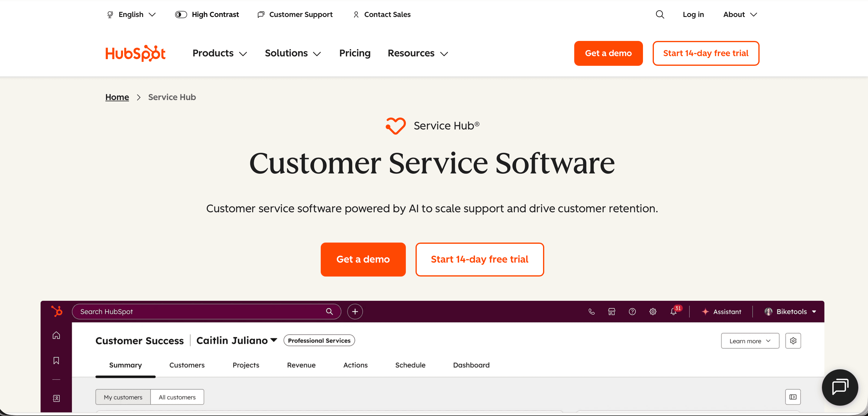Click the Customer Success heading
The image size is (868, 416).
pyautogui.click(x=140, y=341)
